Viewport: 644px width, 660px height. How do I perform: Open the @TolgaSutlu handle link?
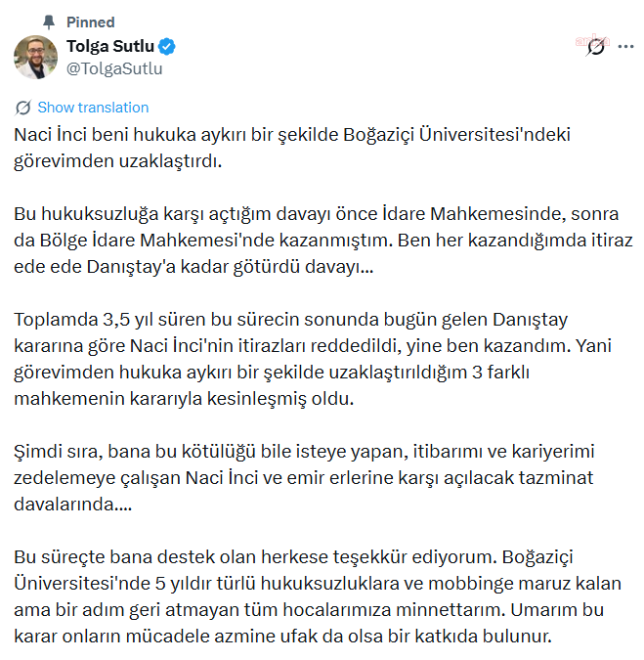click(x=113, y=68)
